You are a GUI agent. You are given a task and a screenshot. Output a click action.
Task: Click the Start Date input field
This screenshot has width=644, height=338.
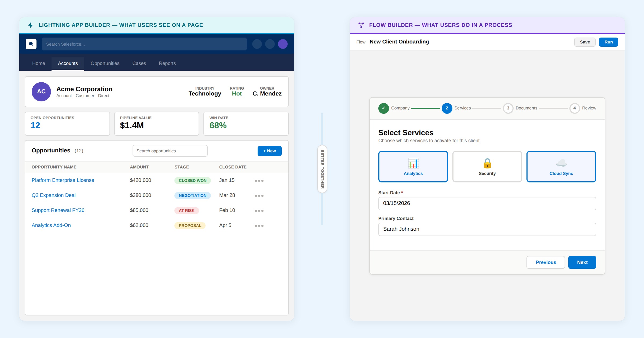pyautogui.click(x=487, y=204)
